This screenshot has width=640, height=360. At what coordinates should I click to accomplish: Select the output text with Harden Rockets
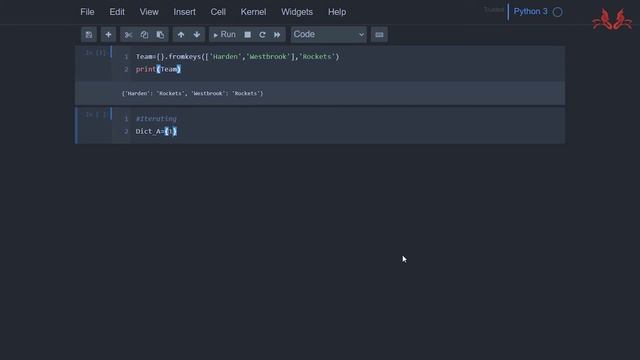point(192,93)
